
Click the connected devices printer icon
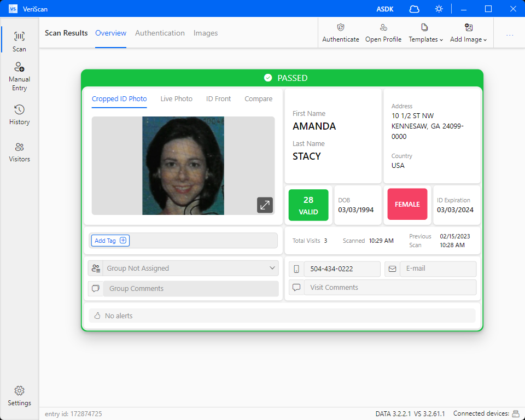(516, 413)
